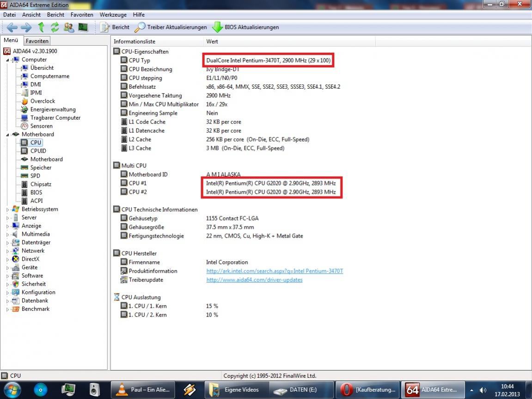Click the Konfiguration icon in tree
532x399 pixels.
16,292
